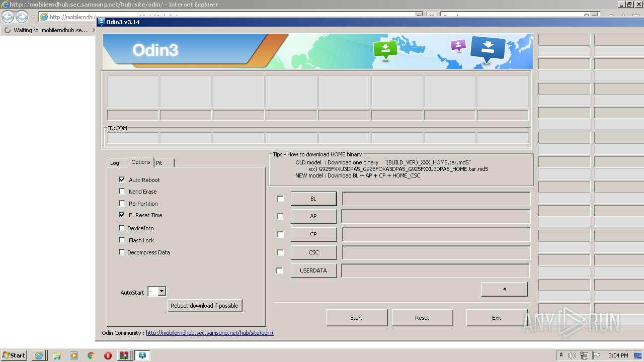Toggle F. Reset Time checkbox
This screenshot has width=644, height=362.
coord(122,215)
